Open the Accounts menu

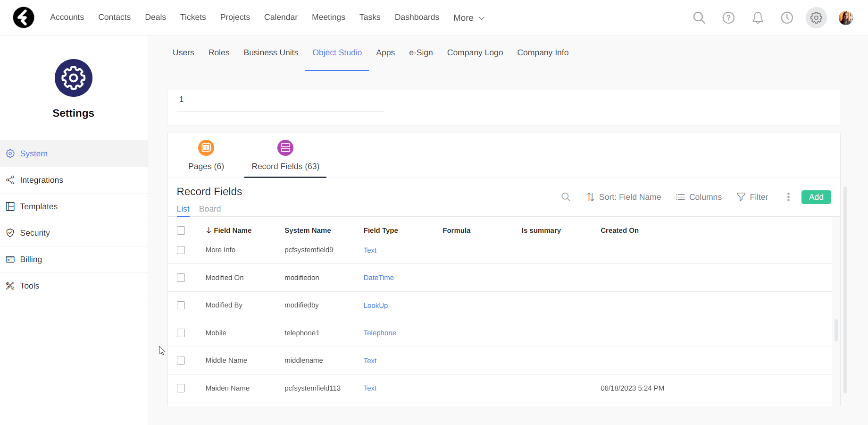click(x=67, y=17)
